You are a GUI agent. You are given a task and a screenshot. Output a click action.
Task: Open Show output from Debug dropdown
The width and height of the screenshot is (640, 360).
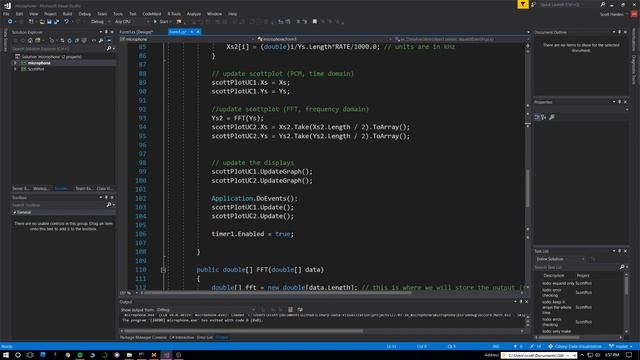point(206,310)
